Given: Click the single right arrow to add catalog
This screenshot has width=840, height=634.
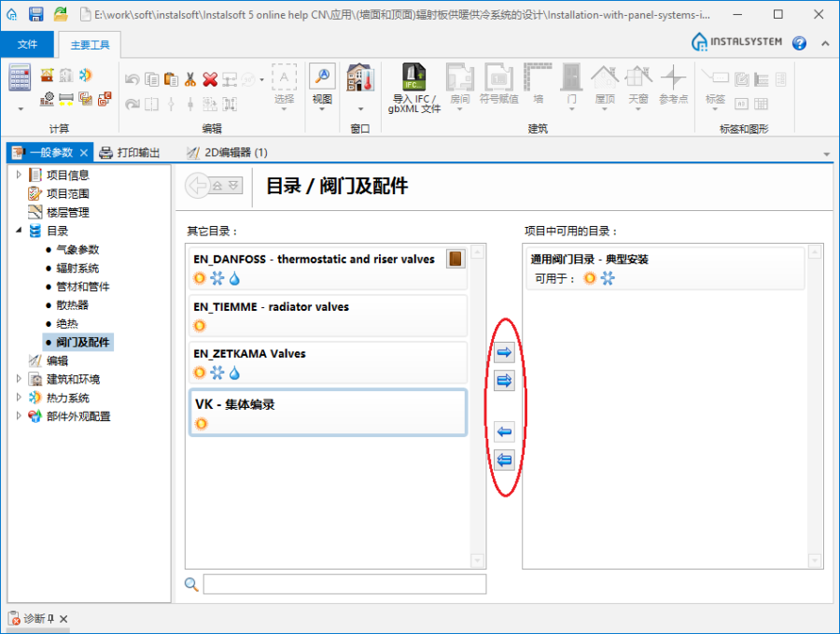Looking at the screenshot, I should coord(504,352).
